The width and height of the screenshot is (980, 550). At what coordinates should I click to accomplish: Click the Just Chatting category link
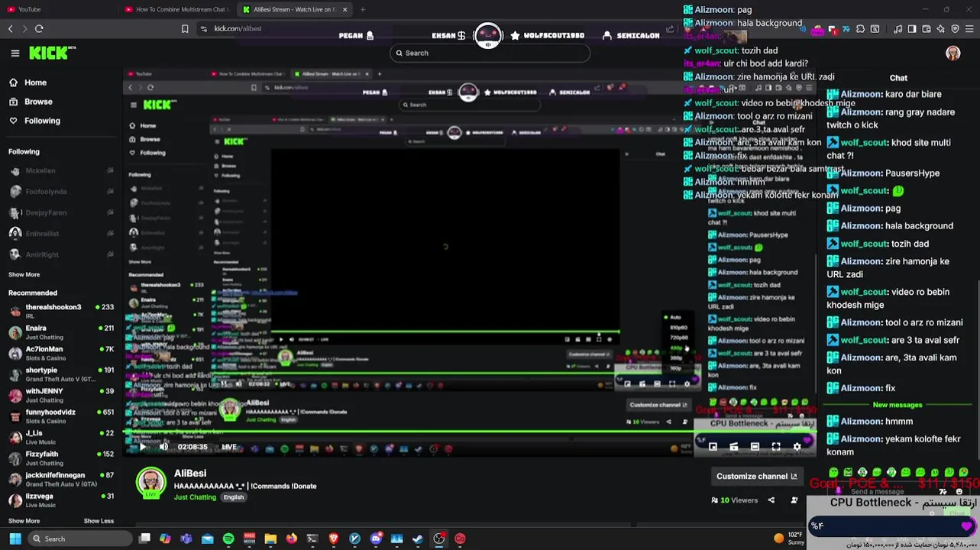click(x=195, y=497)
